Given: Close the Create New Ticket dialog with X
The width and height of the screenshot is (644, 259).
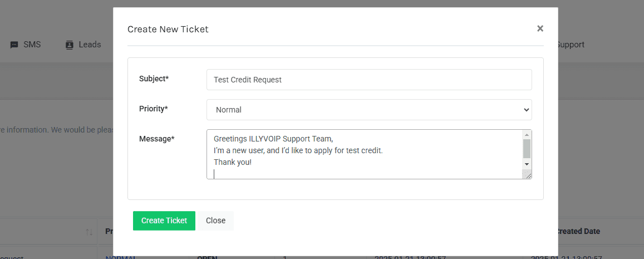Looking at the screenshot, I should point(540,28).
